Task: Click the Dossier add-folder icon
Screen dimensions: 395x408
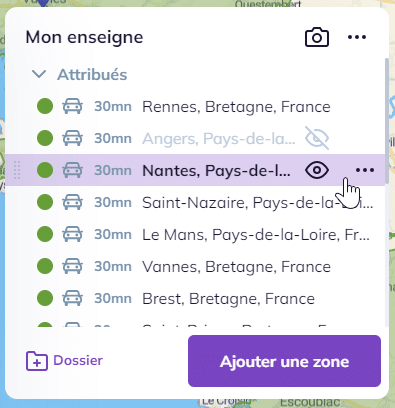Action: [x=37, y=361]
